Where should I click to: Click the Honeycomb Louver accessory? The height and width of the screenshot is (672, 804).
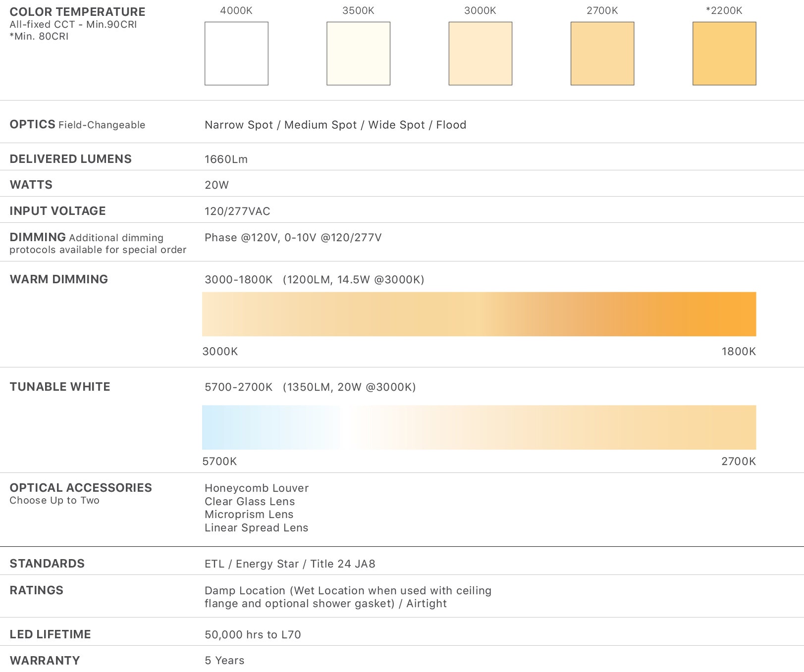[x=257, y=488]
